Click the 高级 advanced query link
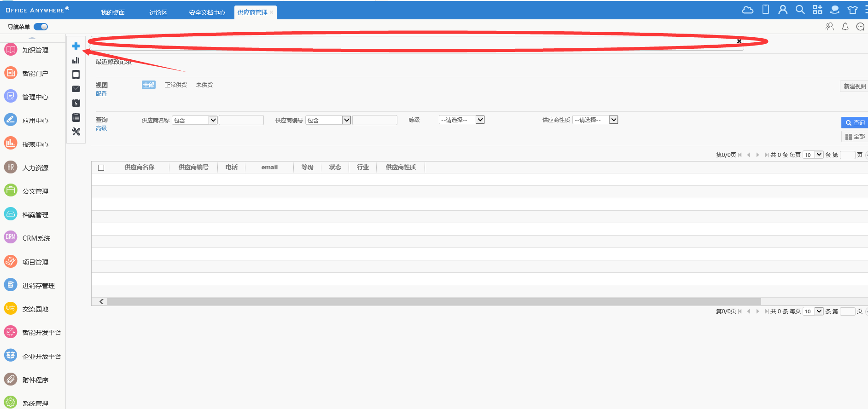 [x=101, y=128]
